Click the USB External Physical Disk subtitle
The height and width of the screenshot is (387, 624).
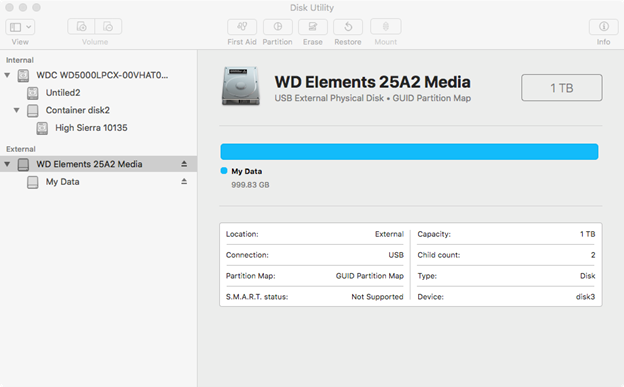pyautogui.click(x=372, y=98)
